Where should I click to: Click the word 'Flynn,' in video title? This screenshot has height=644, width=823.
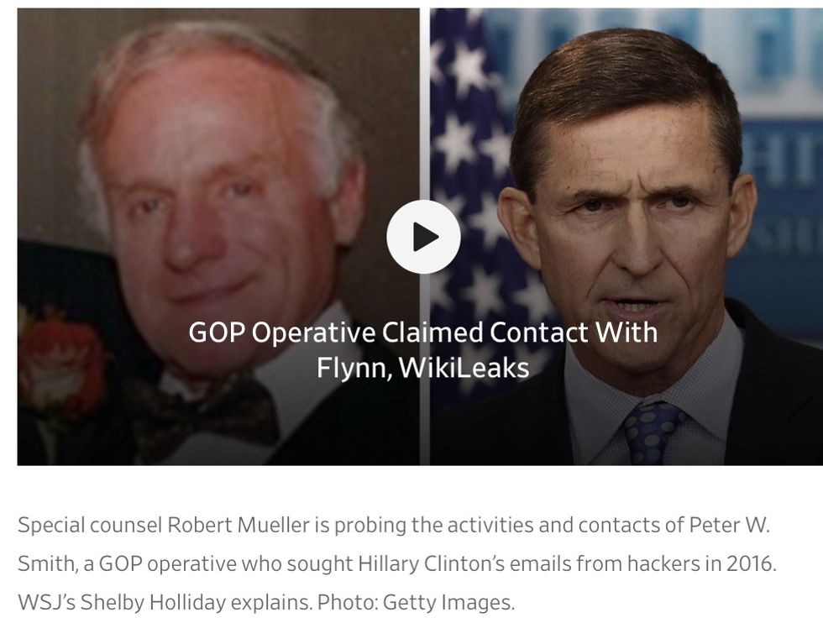pos(354,369)
